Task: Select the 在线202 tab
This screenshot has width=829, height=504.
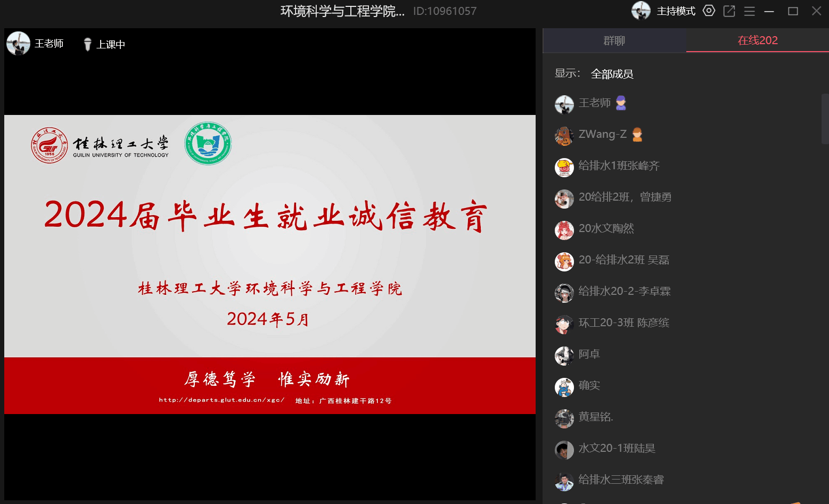Action: coord(757,40)
